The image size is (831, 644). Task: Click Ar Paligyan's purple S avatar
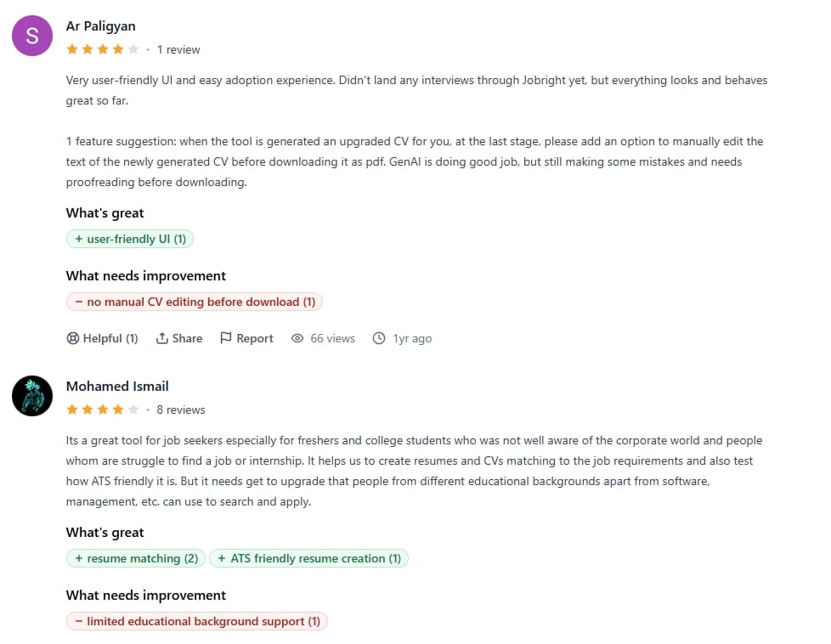(32, 36)
